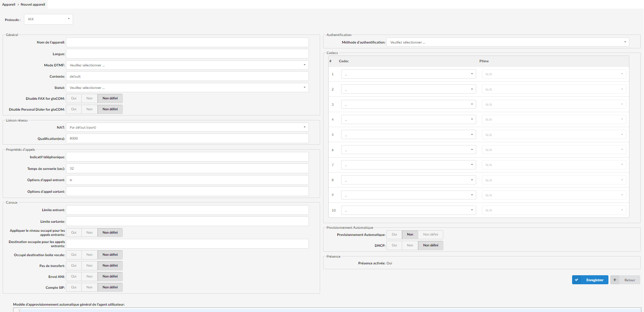Set Pas de transfert to Oui
Image resolution: width=644 pixels, height=312 pixels.
coord(74,265)
